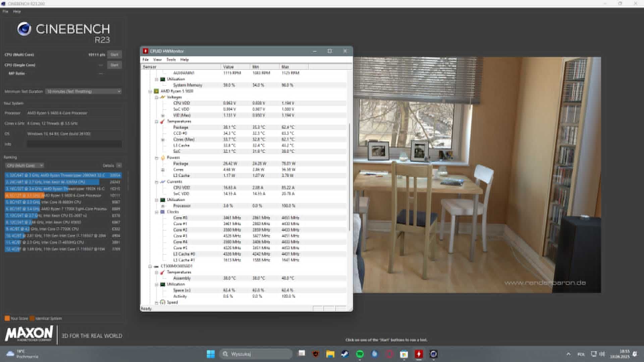Viewport: 644px width, 362px height.
Task: Open the red Opera browser taskbar icon
Action: [389, 354]
